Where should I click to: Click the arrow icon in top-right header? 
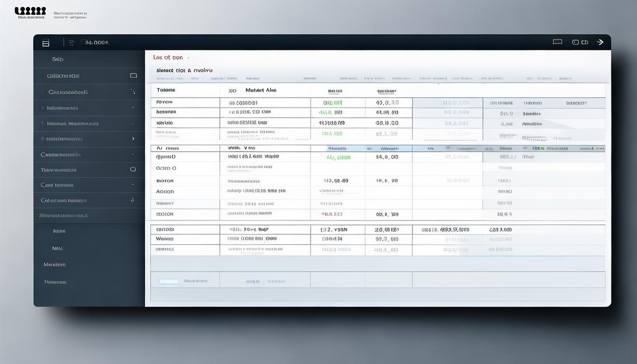(600, 42)
